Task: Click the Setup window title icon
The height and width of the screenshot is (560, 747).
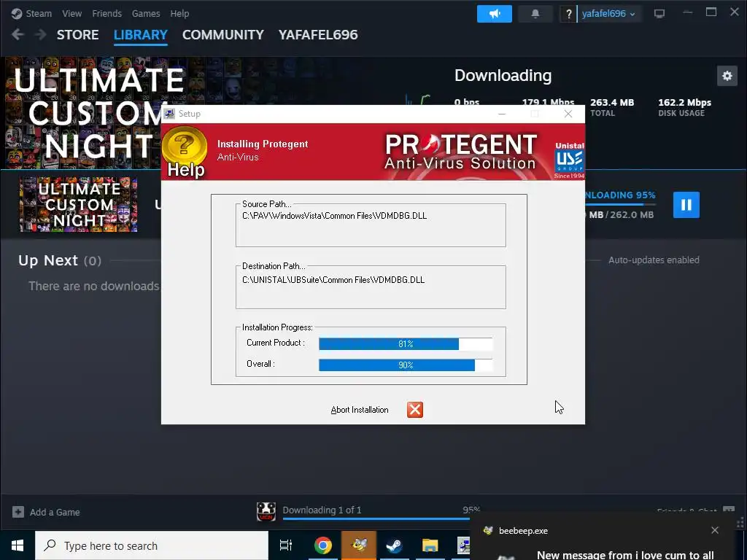Action: pos(169,113)
